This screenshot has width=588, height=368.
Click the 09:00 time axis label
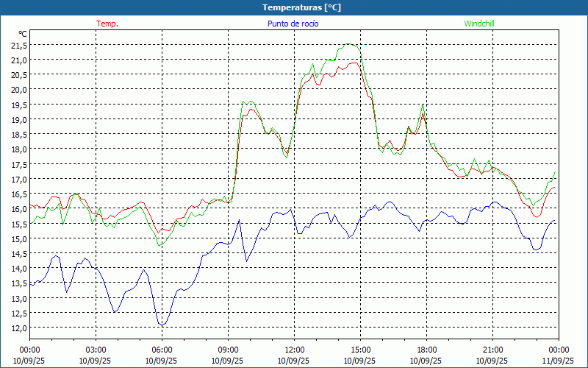point(228,350)
